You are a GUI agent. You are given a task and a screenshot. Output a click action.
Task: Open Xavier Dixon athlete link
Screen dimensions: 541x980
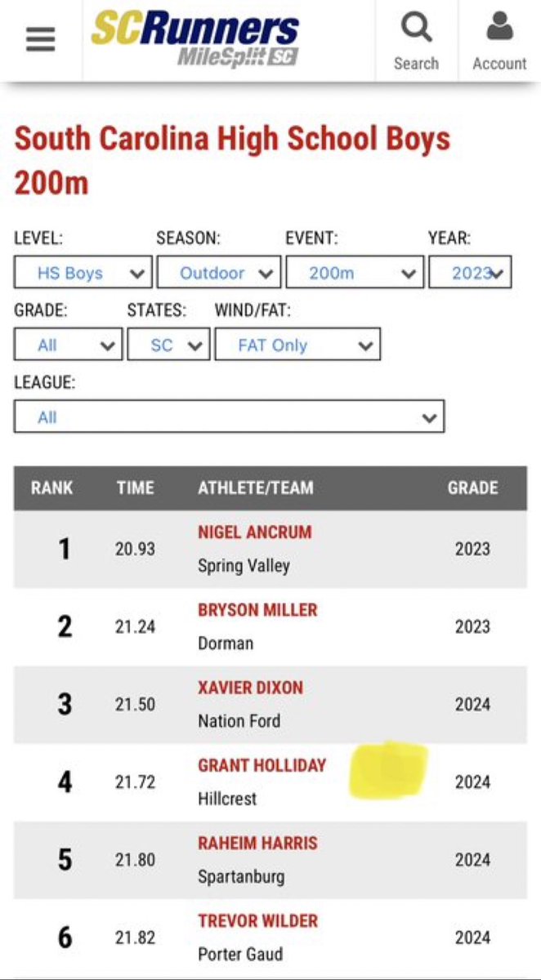(x=250, y=688)
